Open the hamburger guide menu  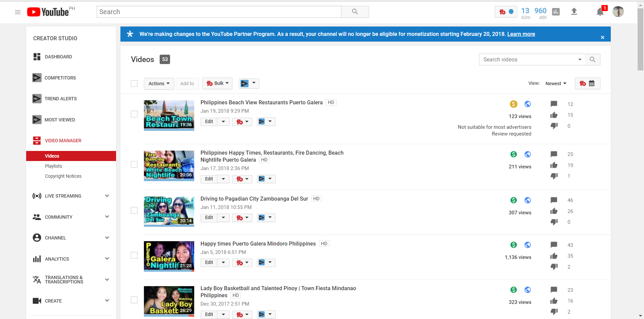pyautogui.click(x=18, y=12)
